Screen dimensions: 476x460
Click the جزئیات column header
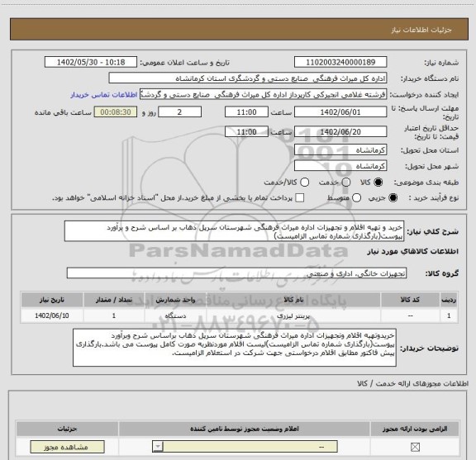point(68,429)
